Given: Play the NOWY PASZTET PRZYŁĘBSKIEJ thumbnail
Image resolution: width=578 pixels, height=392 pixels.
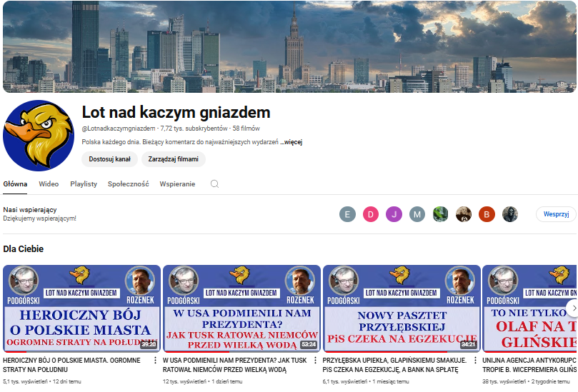Looking at the screenshot, I should point(402,308).
